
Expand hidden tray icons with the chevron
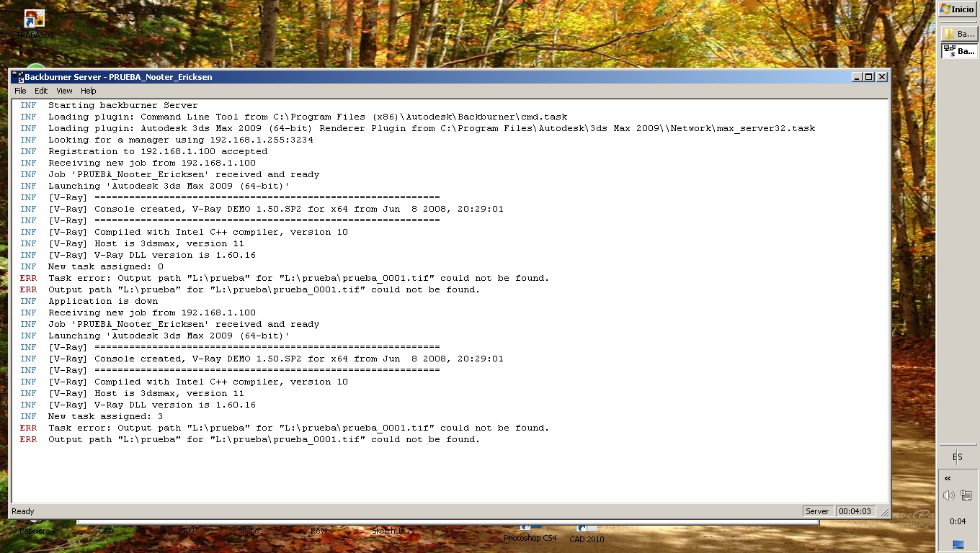click(948, 478)
